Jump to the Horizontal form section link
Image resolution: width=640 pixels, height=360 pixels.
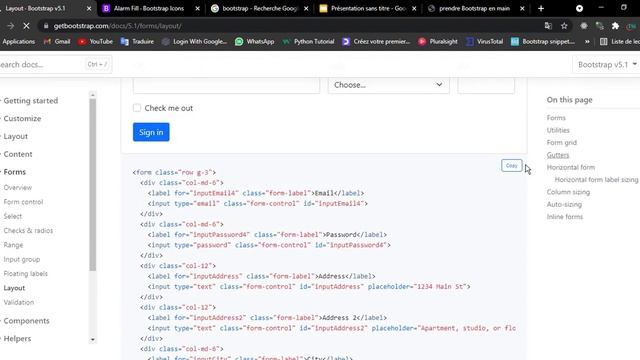coord(571,167)
